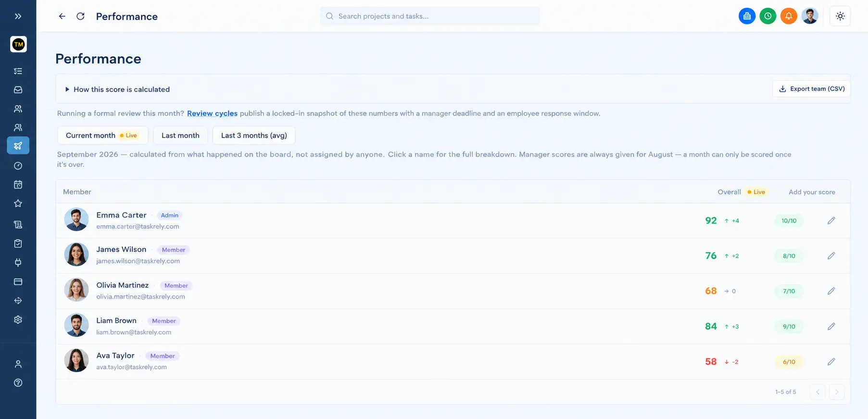The image size is (868, 419).
Task: Expand the sidebar with double-chevron icon
Action: pos(18,16)
